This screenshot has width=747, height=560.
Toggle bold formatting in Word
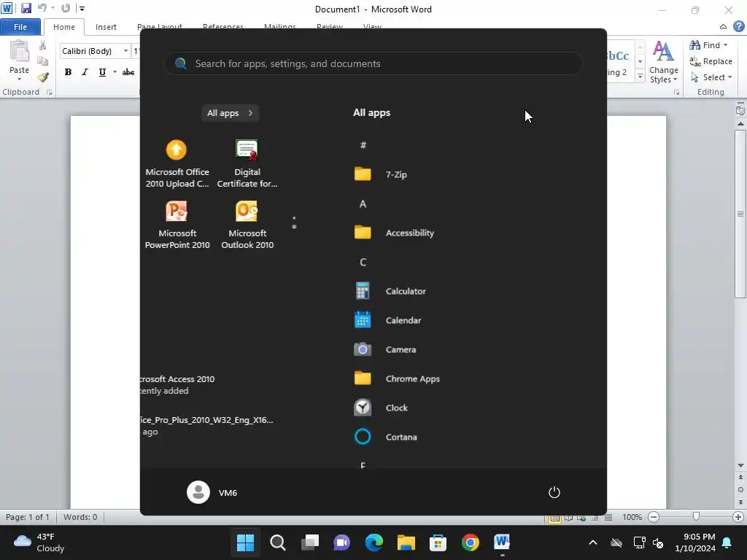(x=68, y=72)
